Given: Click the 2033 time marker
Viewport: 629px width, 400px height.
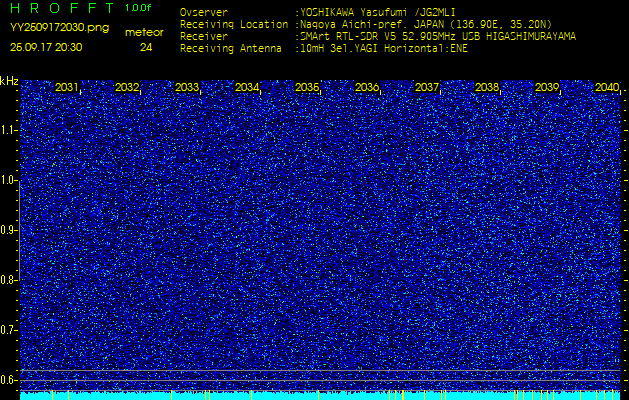Looking at the screenshot, I should (187, 87).
